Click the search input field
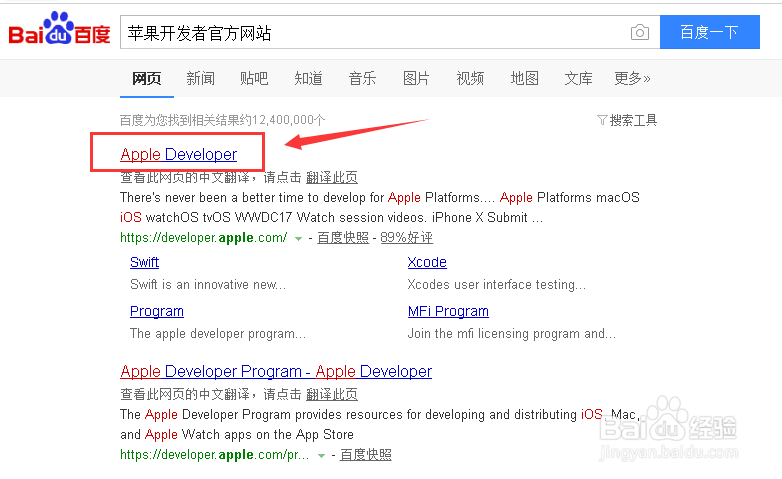The width and height of the screenshot is (782, 479). [370, 33]
